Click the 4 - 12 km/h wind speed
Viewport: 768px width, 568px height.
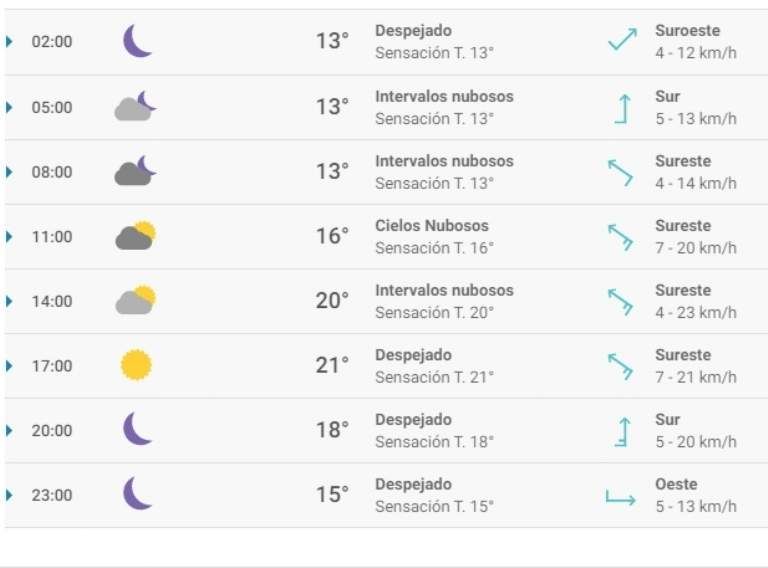695,54
